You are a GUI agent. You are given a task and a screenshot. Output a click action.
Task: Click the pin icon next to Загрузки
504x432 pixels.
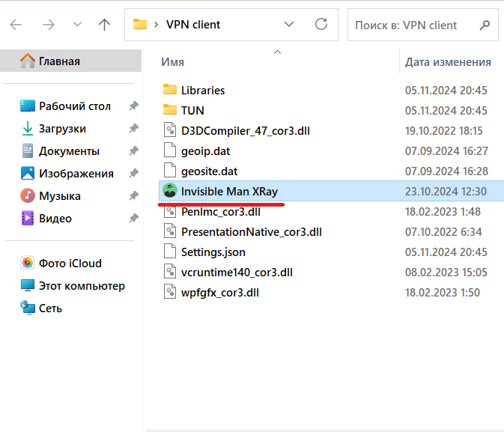(x=134, y=128)
